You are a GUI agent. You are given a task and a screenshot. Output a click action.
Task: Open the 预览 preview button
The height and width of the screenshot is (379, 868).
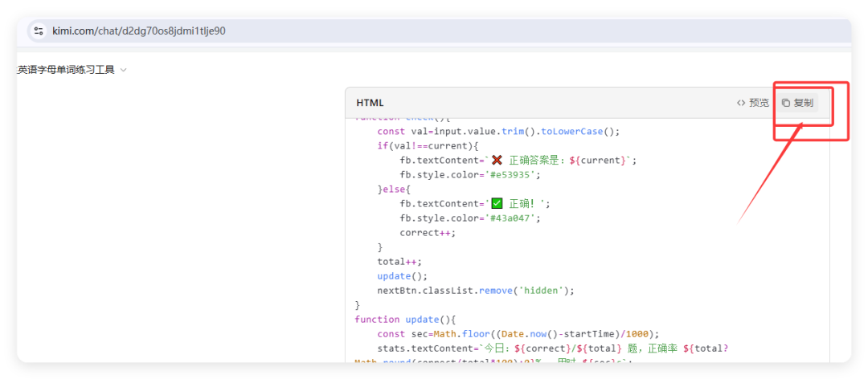click(753, 103)
